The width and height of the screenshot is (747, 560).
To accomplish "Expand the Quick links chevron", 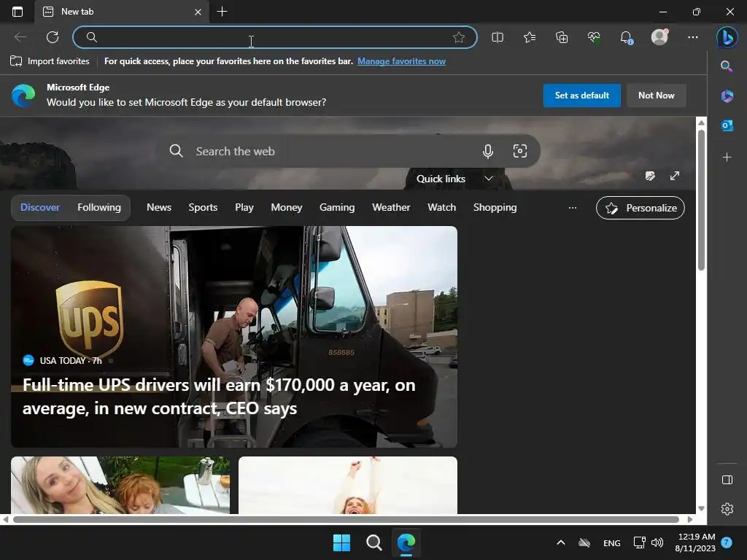I will pos(488,179).
